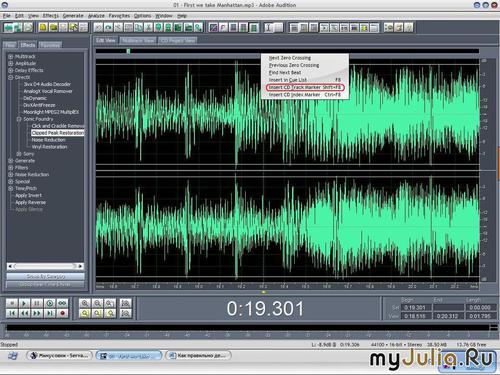Viewport: 500px width, 375px height.
Task: Switch to the Как правильно taskbar window
Action: coord(199,356)
